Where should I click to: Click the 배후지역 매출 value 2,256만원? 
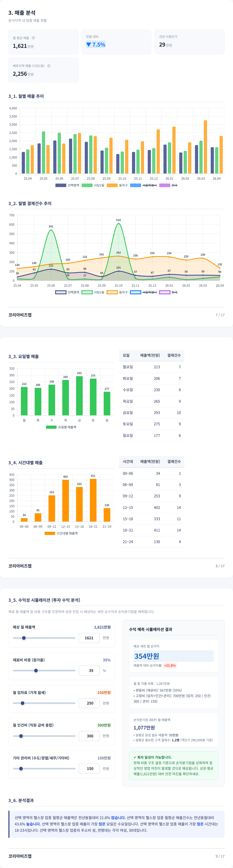(x=23, y=74)
